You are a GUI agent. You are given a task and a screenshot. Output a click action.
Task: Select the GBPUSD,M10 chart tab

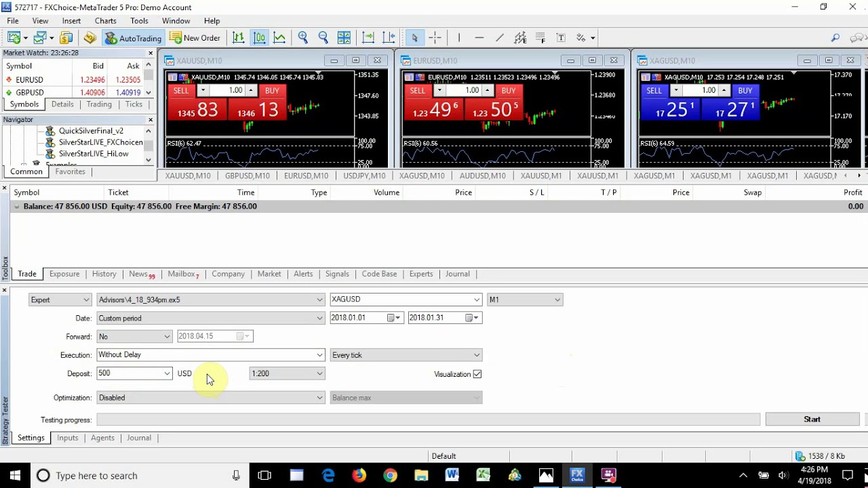(x=247, y=176)
